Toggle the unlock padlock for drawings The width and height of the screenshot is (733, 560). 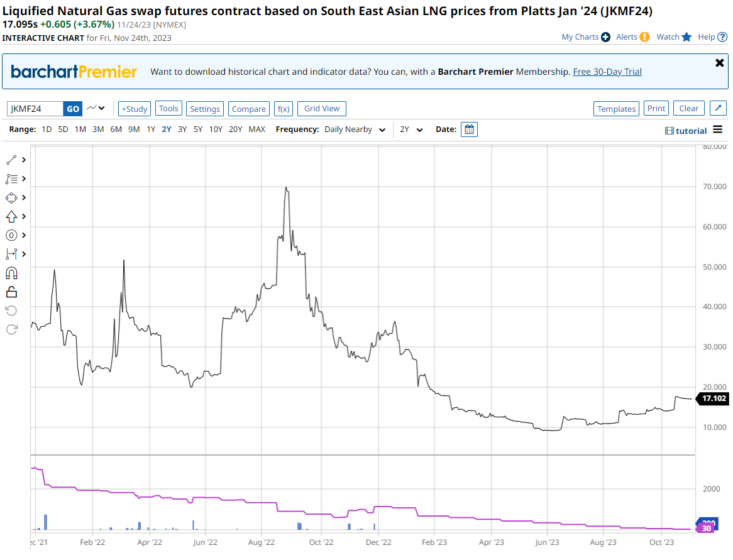coord(11,292)
